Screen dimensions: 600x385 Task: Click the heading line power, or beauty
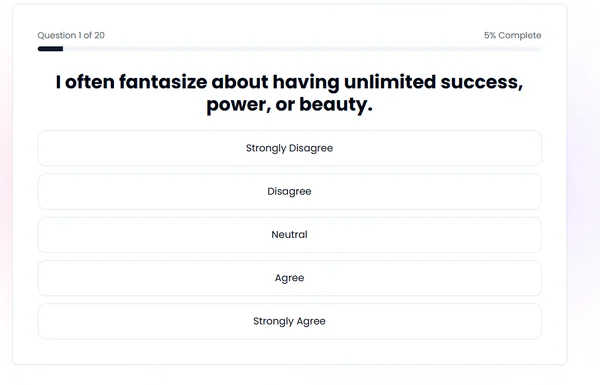coord(289,104)
